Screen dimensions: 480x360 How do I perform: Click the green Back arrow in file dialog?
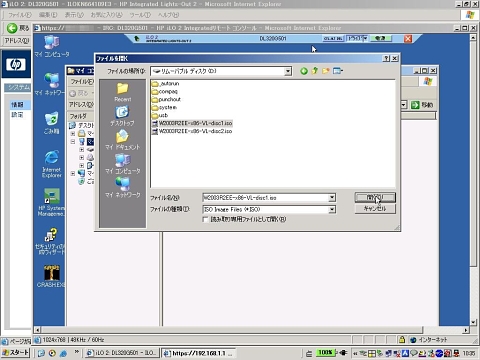pyautogui.click(x=304, y=71)
